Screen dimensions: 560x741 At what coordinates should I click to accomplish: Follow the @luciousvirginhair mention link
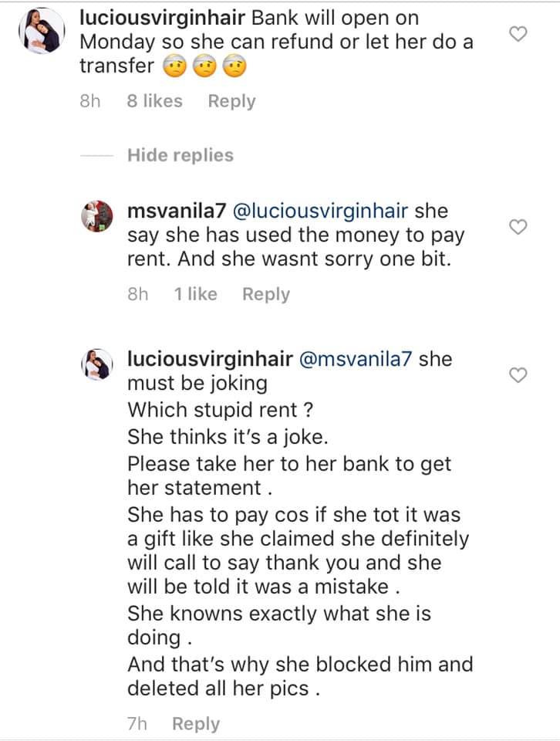tap(335, 211)
